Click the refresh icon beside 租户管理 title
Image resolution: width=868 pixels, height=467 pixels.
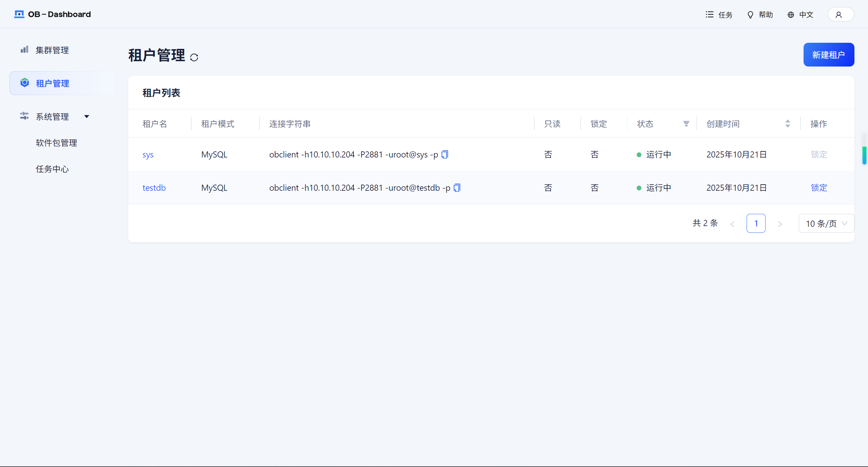point(194,57)
